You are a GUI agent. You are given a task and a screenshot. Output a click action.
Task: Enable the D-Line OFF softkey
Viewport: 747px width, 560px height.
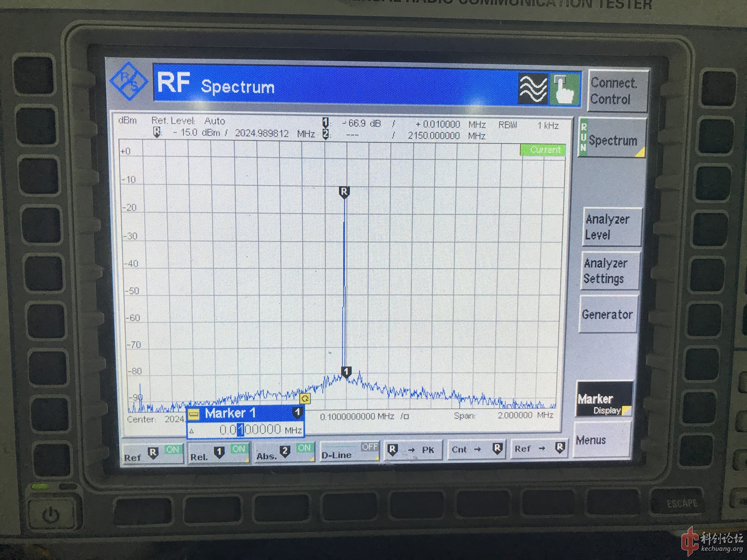click(349, 451)
